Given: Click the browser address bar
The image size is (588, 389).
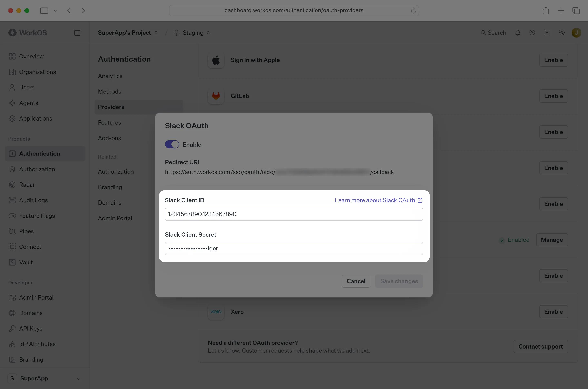Looking at the screenshot, I should point(294,10).
